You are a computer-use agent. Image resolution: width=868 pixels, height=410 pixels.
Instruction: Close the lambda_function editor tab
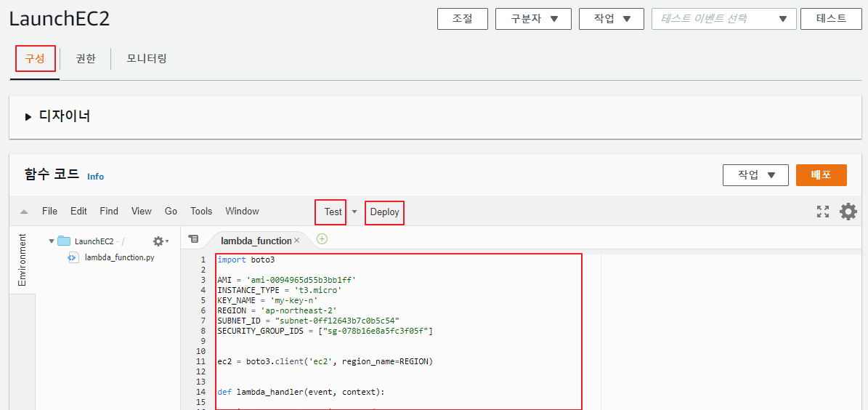click(296, 241)
